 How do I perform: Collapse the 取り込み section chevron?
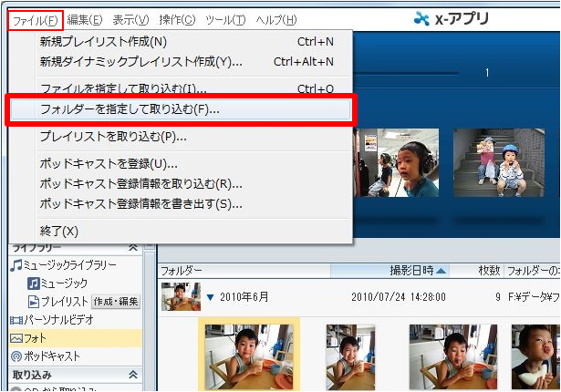[x=133, y=375]
